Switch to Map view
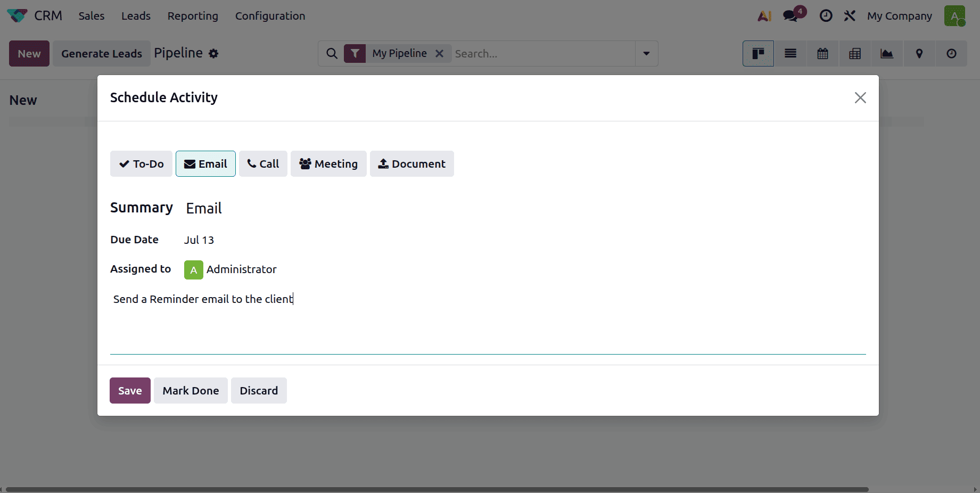The height and width of the screenshot is (493, 980). coord(919,54)
